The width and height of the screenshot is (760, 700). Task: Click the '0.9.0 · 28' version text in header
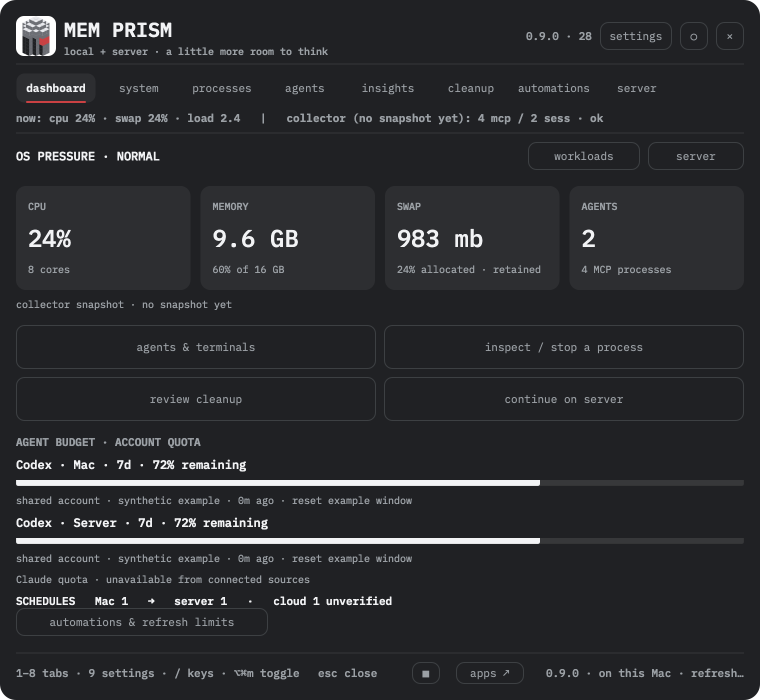tap(559, 36)
